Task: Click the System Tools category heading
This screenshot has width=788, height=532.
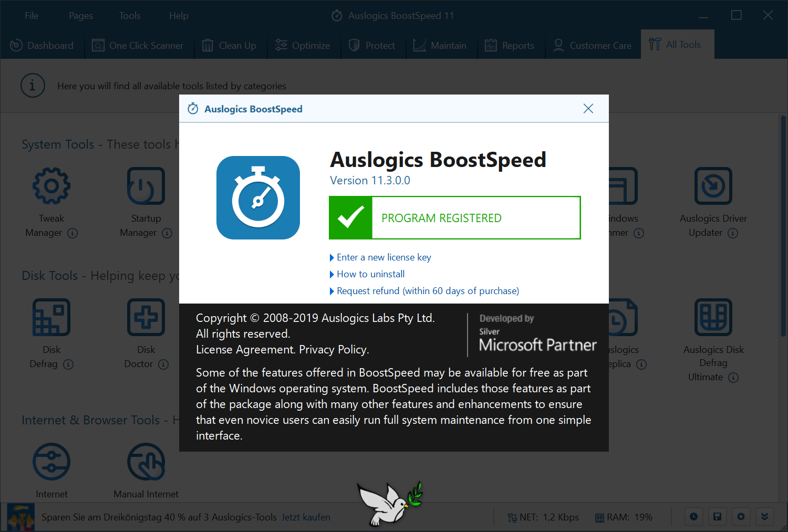Action: [58, 144]
